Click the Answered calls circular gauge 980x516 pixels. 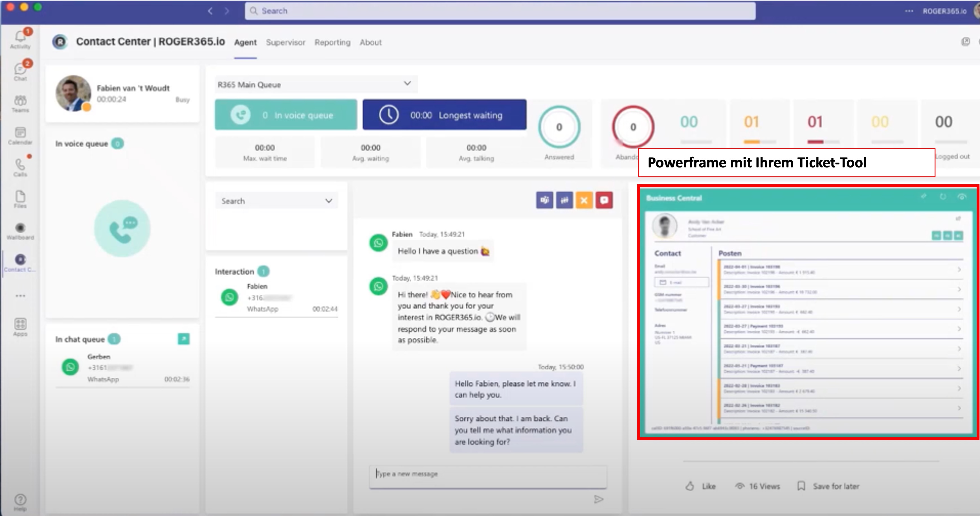(559, 127)
